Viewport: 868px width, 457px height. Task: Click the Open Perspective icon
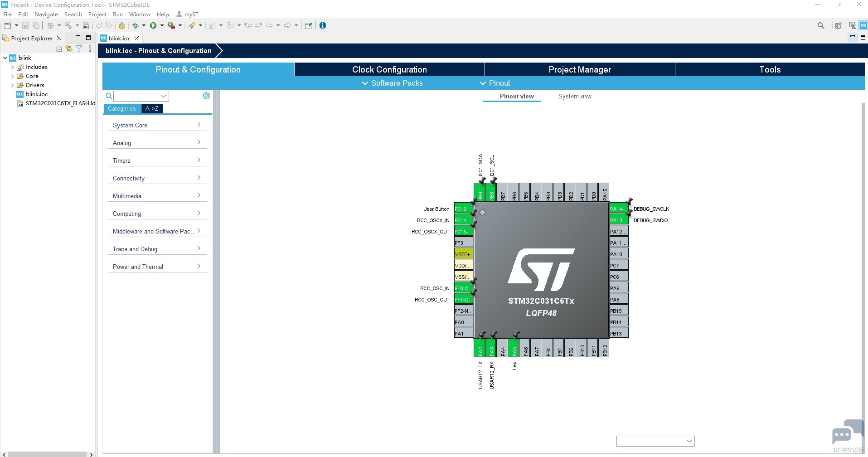click(838, 25)
